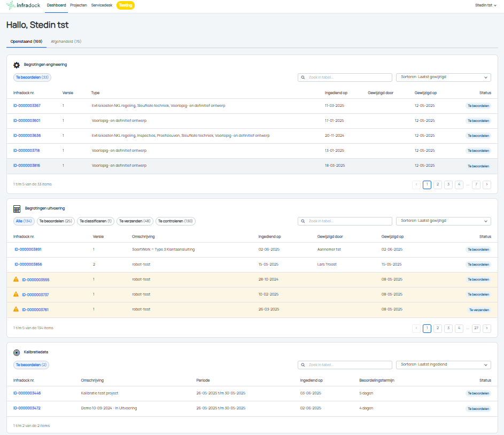Screen dimensions: 504x435
Task: Click the yellow Testing badge
Action: click(126, 5)
